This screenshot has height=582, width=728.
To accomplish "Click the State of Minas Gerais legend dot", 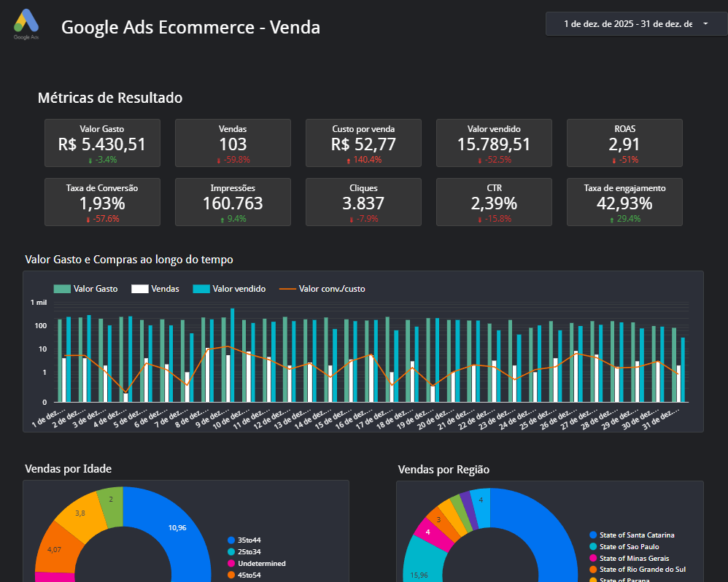I will click(x=593, y=559).
